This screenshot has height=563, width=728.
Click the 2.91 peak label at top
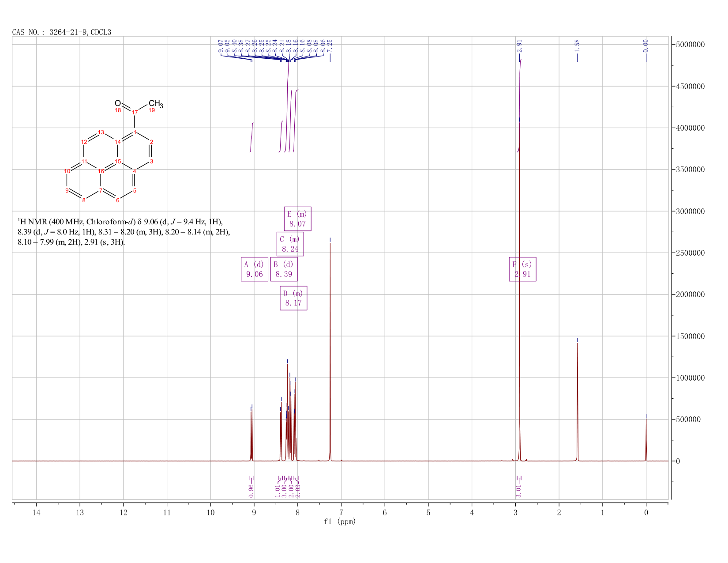coord(519,46)
